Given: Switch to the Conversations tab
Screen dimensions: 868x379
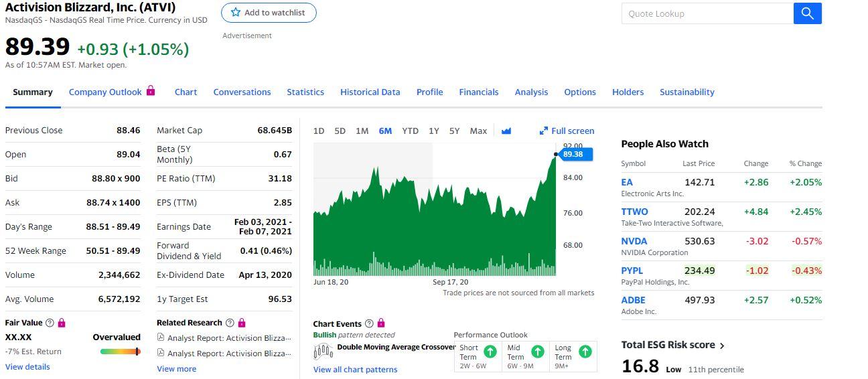Looking at the screenshot, I should click(x=242, y=92).
